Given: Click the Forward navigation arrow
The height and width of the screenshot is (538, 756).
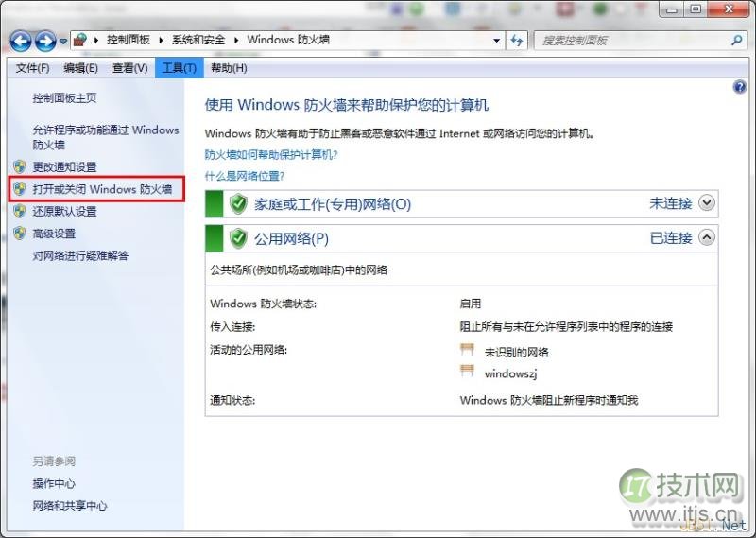Looking at the screenshot, I should coord(45,41).
